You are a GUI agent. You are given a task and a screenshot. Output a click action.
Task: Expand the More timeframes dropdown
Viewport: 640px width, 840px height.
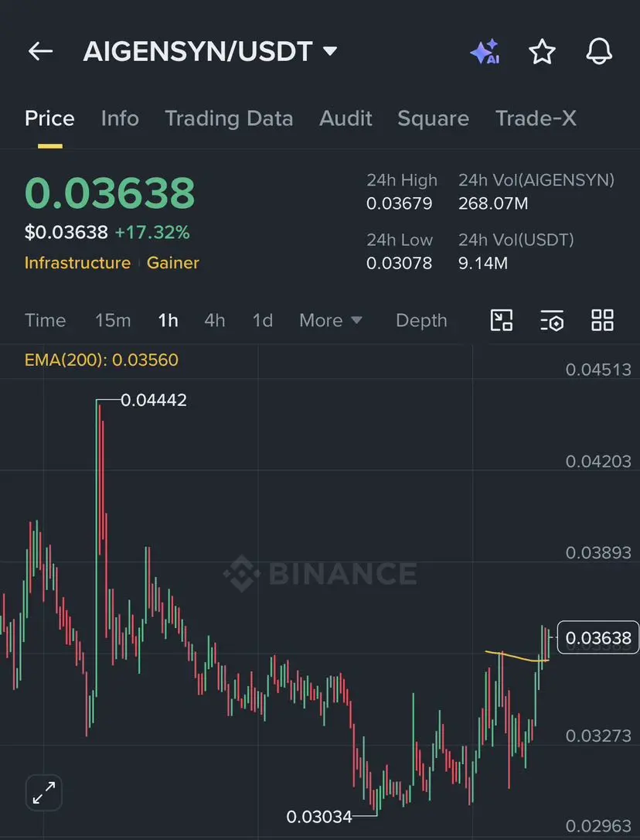[331, 320]
